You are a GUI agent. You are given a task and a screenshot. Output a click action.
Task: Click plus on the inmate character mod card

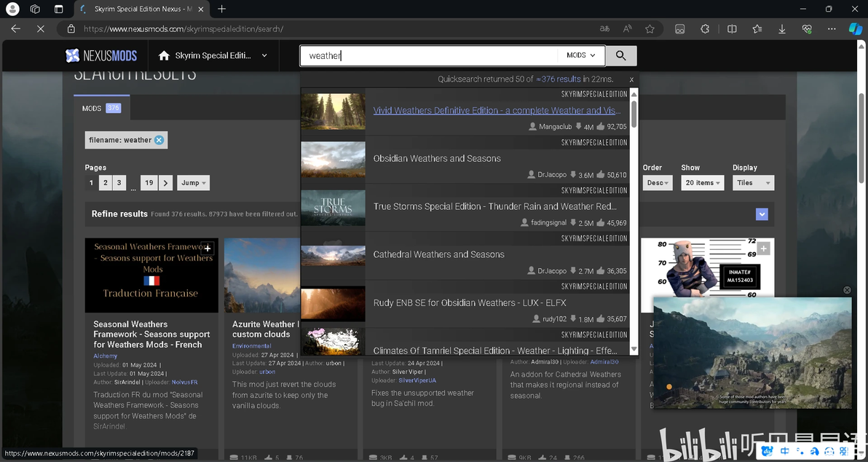(763, 248)
